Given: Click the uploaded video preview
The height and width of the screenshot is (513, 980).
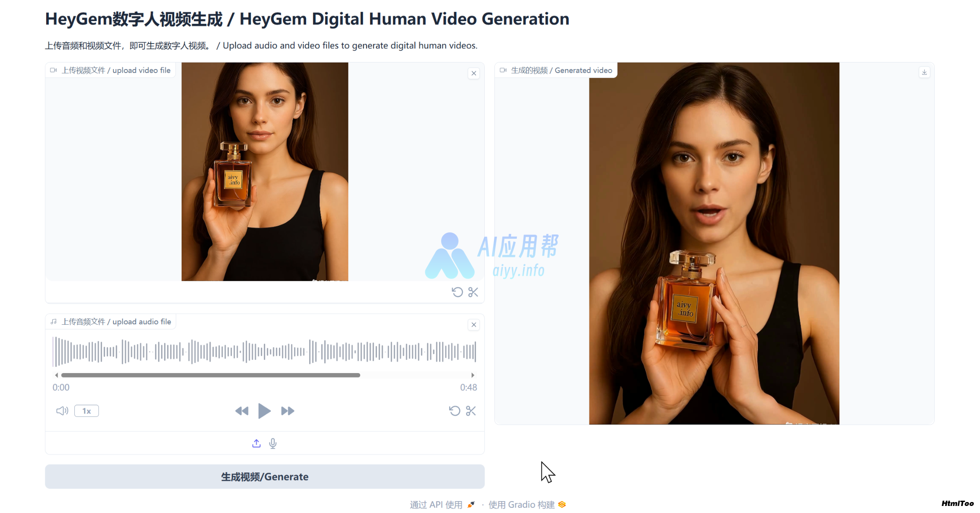Looking at the screenshot, I should point(265,172).
